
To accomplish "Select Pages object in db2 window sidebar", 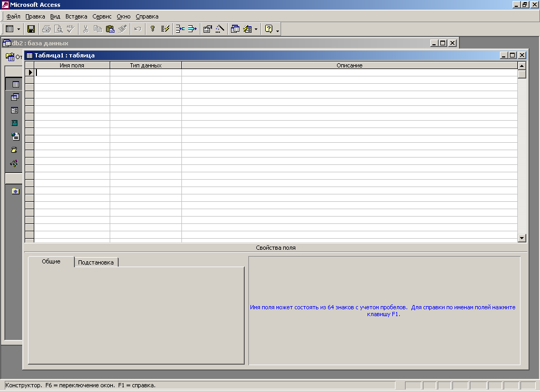I will point(15,136).
